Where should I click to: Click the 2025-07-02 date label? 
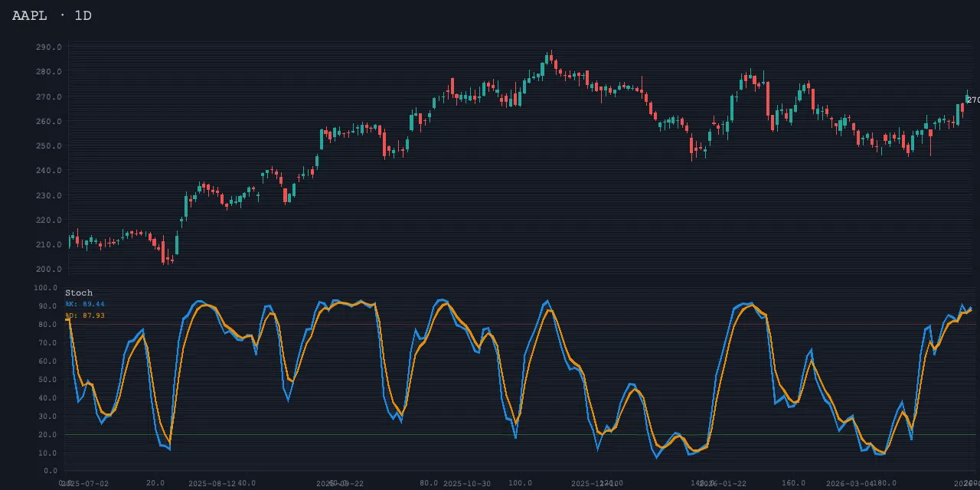tap(86, 484)
